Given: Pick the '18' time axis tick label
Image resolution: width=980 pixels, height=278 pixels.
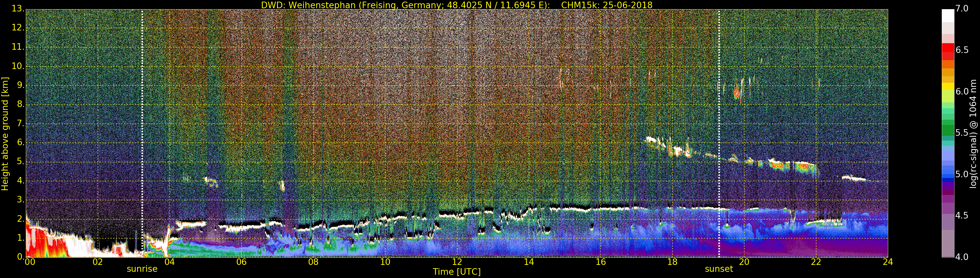Looking at the screenshot, I should [x=673, y=262].
